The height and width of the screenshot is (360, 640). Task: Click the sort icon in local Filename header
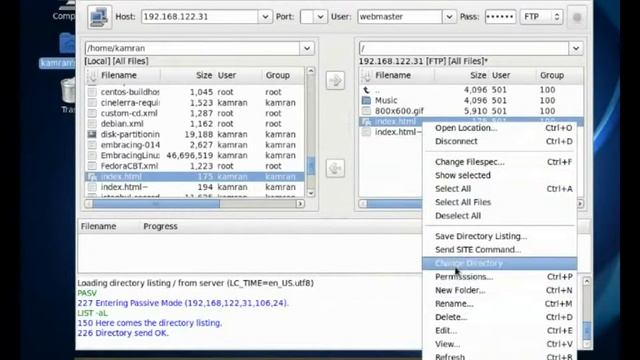92,76
